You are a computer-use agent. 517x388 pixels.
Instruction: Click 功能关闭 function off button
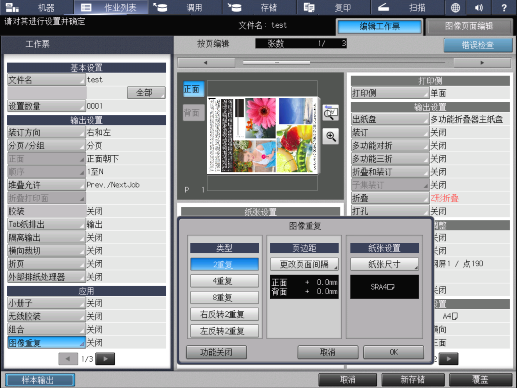[216, 352]
